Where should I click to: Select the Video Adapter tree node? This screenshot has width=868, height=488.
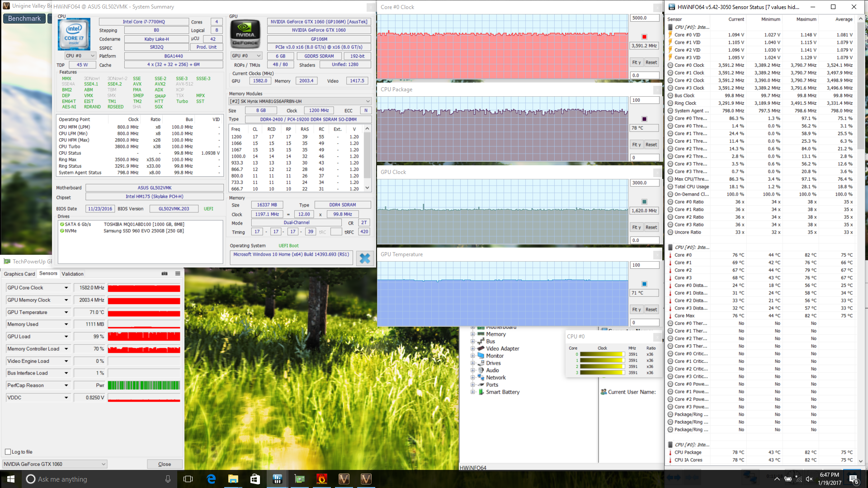click(502, 348)
